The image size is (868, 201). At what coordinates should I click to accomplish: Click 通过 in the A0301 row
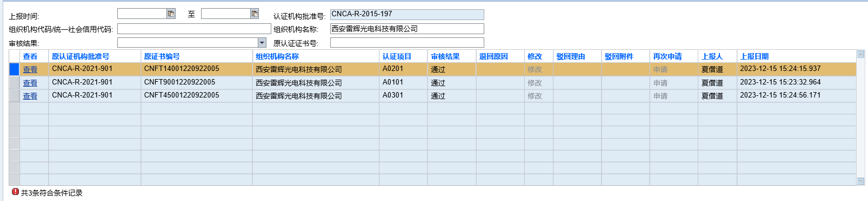tap(438, 96)
